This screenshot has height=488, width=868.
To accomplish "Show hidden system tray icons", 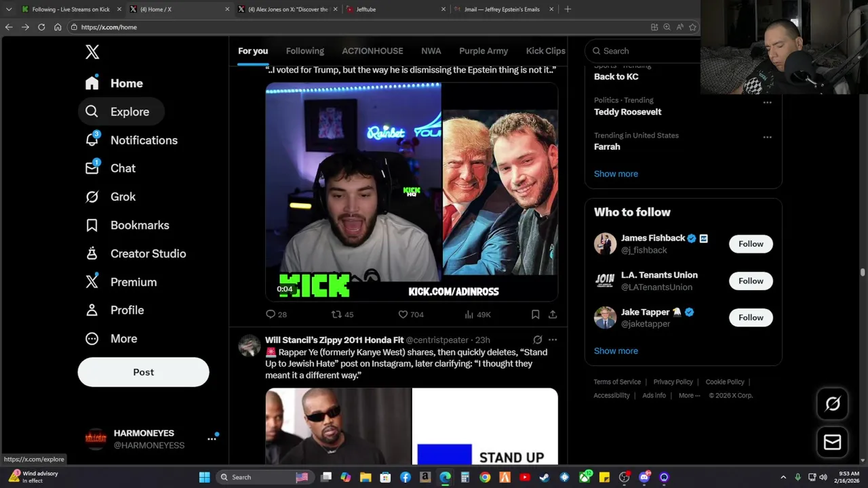I will coord(783,477).
